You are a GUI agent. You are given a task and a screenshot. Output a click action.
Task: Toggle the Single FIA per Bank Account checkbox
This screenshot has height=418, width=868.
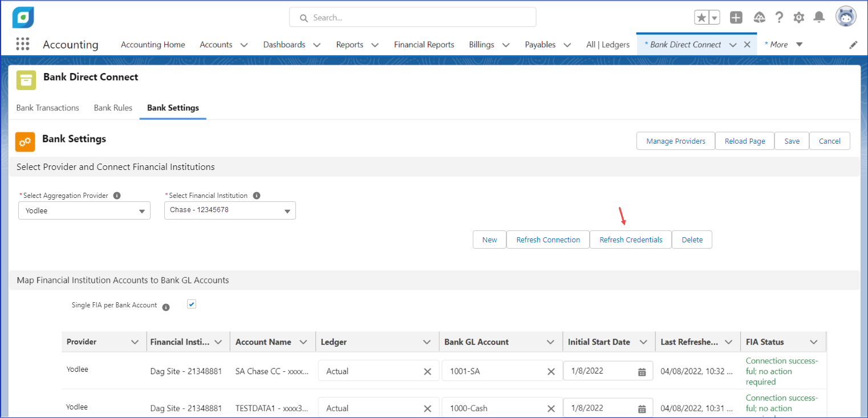pyautogui.click(x=192, y=305)
